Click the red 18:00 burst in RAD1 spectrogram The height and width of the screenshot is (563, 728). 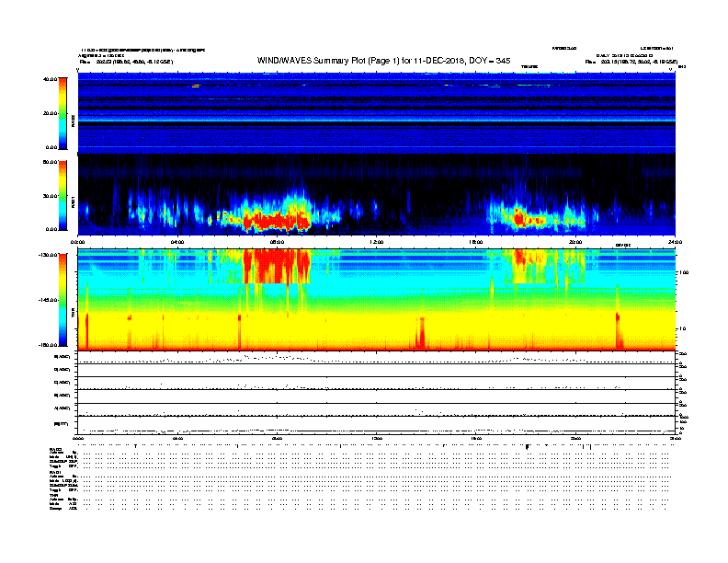[x=519, y=217]
